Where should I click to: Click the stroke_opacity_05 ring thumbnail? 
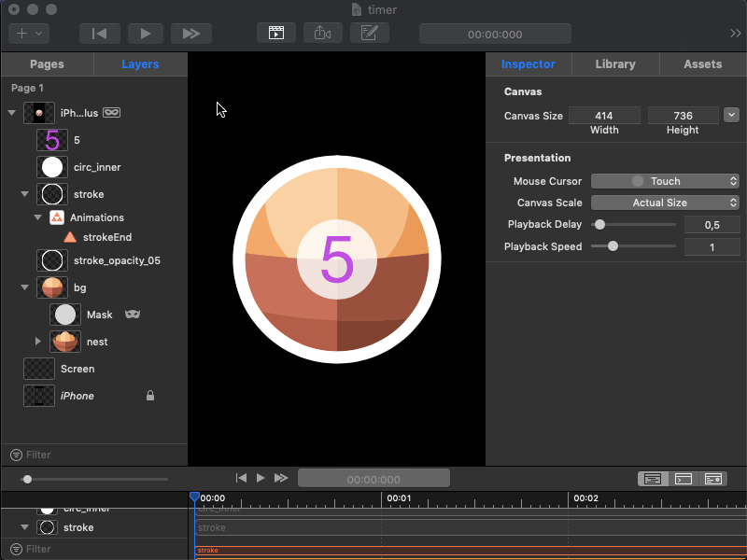tap(52, 260)
